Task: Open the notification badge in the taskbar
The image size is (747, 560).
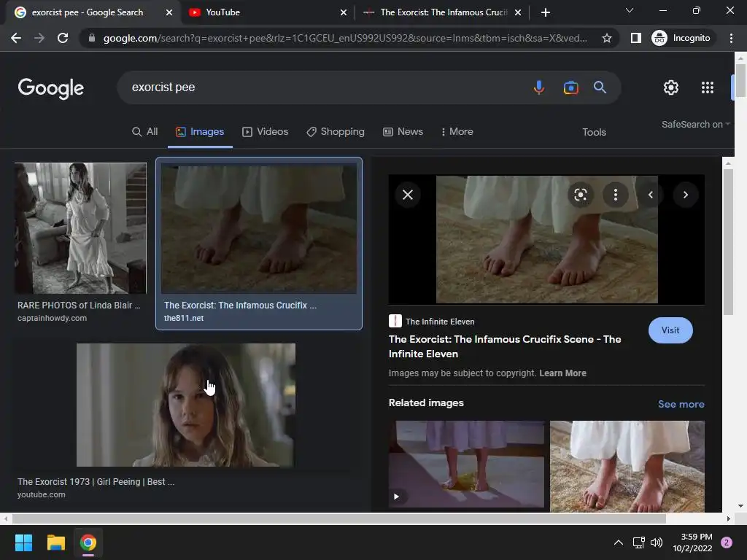Action: 727,542
